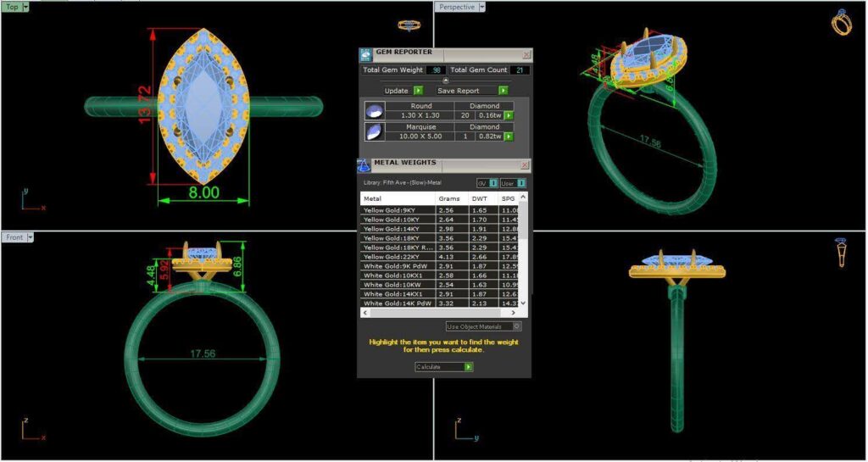
Task: Click the Gem Reporter panel icon
Action: [366, 55]
